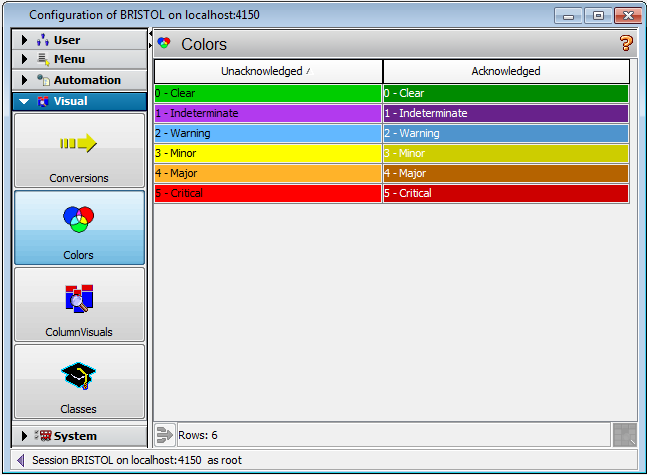Select acknowledged 2 - Warning steel blue swatch
This screenshot has width=647, height=475.
click(506, 133)
